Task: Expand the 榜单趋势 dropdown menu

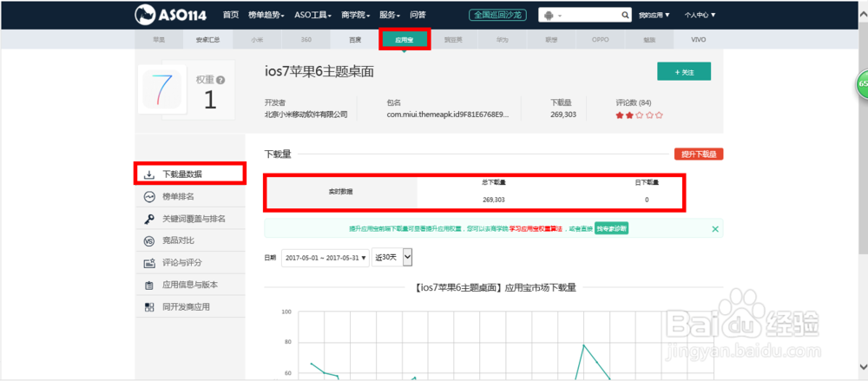Action: point(266,15)
